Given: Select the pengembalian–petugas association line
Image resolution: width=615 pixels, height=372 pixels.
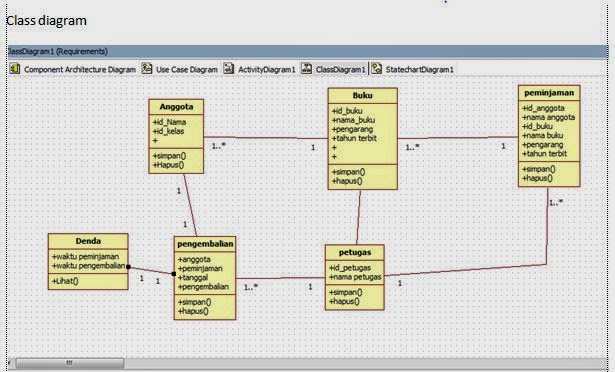Looking at the screenshot, I should [280, 278].
